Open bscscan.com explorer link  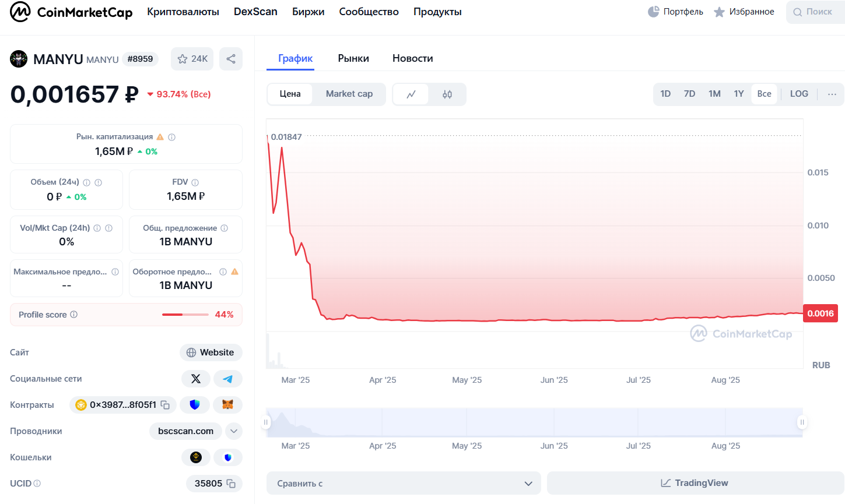click(x=186, y=431)
